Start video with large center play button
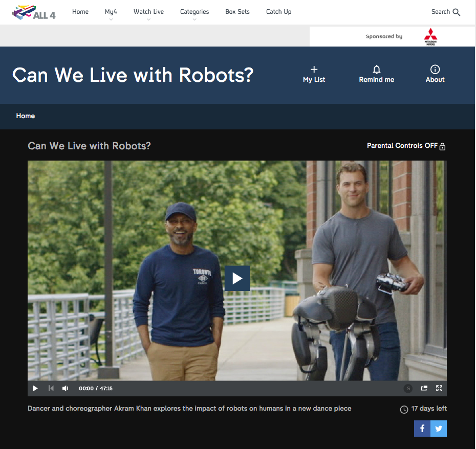476x449 pixels. tap(237, 278)
